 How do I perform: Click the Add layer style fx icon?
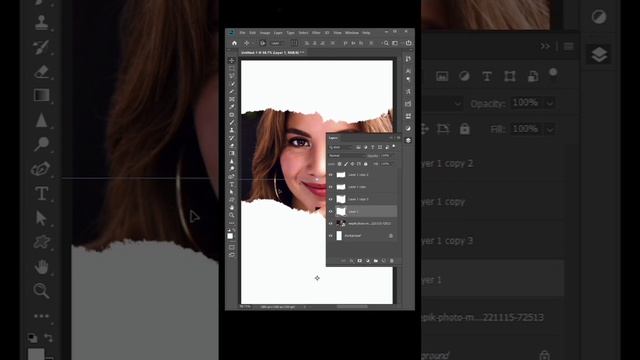(x=352, y=260)
